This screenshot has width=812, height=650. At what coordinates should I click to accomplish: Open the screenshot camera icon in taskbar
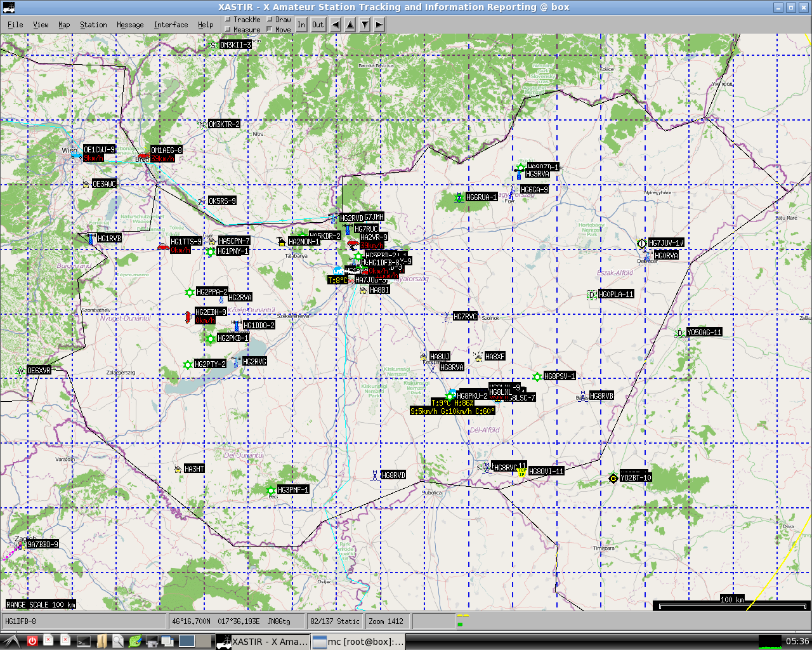coord(152,642)
